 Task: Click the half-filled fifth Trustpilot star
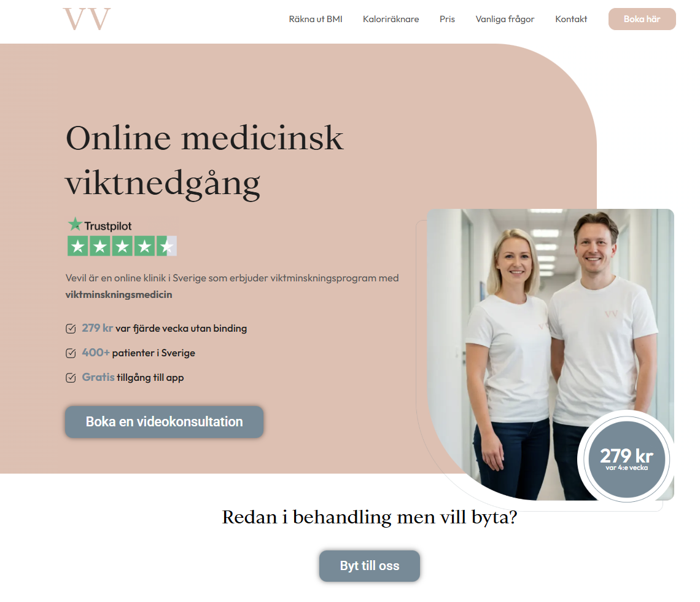coord(167,246)
